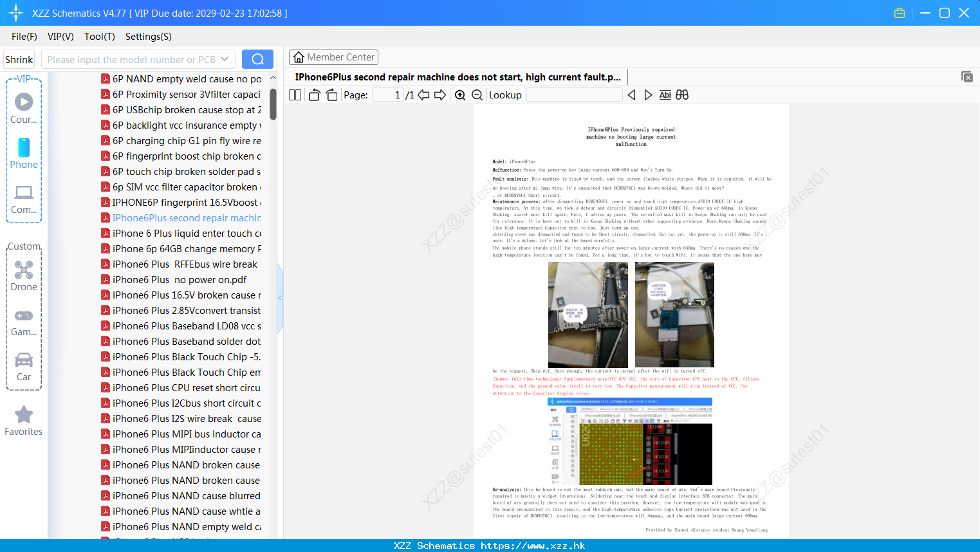Select the Car category icon
Viewport: 980px width, 552px height.
pos(24,367)
